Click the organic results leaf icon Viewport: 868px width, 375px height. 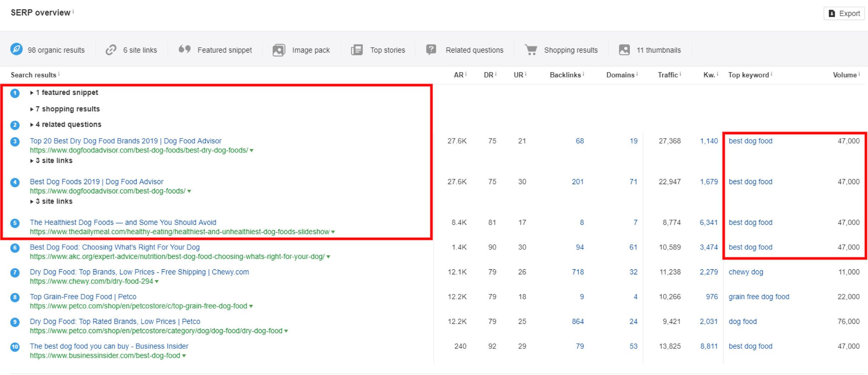tap(16, 50)
